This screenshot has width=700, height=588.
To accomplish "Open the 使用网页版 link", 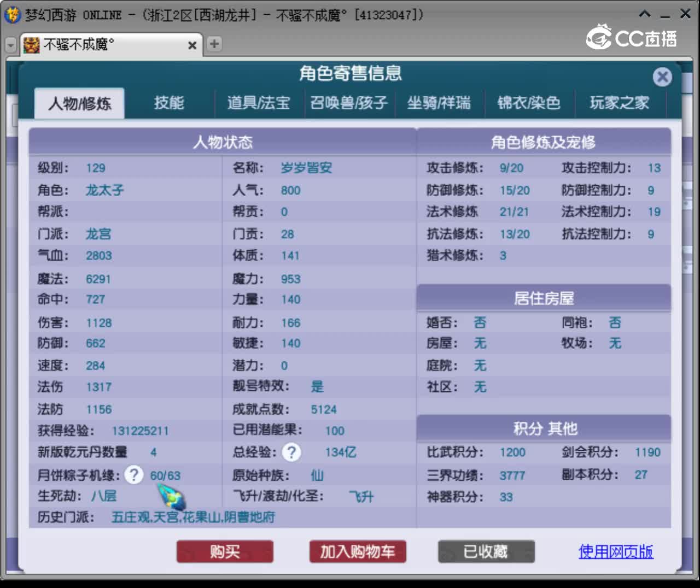I will (616, 551).
